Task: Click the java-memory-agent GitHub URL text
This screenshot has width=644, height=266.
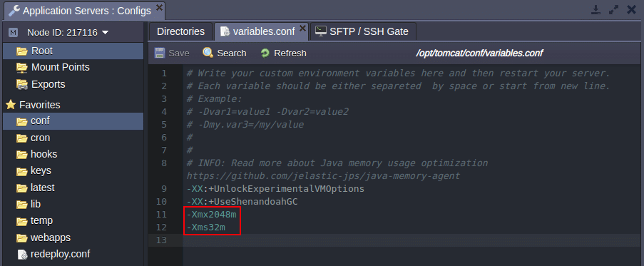Action: (323, 176)
